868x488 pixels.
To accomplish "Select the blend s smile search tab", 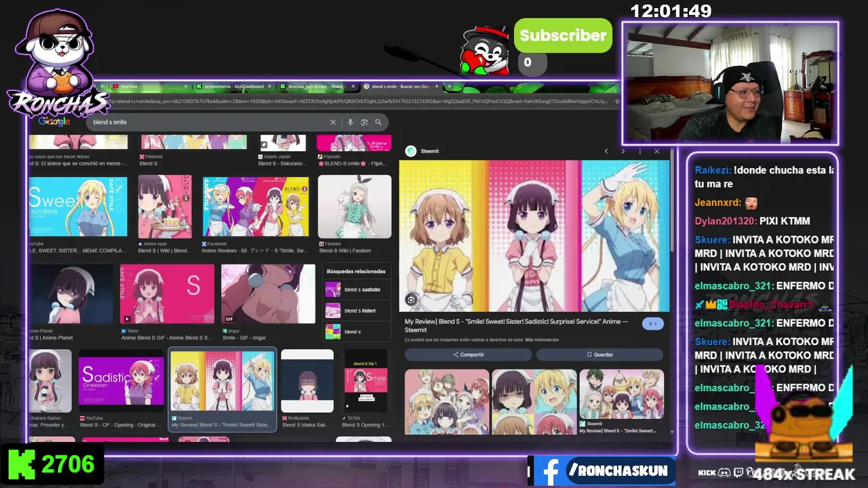I will tap(401, 87).
